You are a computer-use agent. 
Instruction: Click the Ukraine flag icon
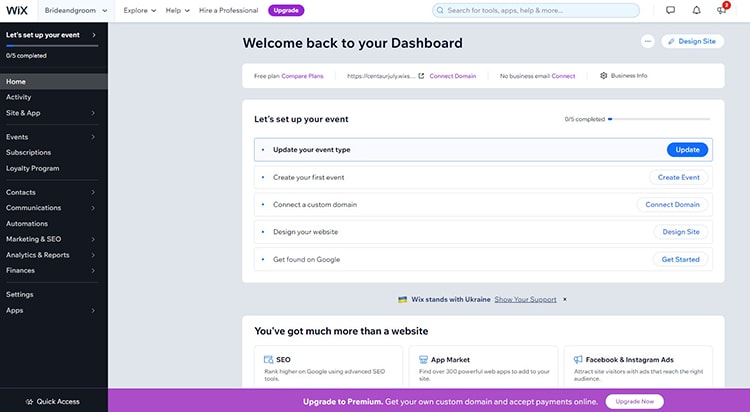click(x=402, y=300)
